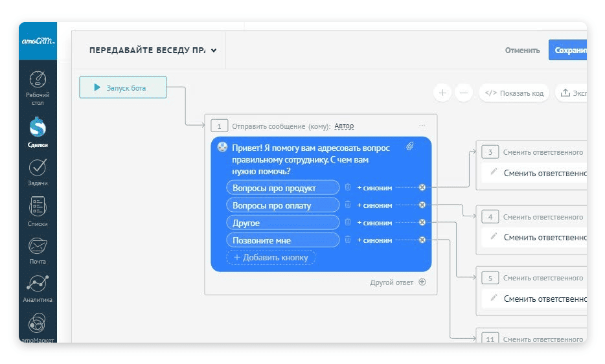Open the Списки lists section
Screen dimensions: 605x364
(38, 207)
